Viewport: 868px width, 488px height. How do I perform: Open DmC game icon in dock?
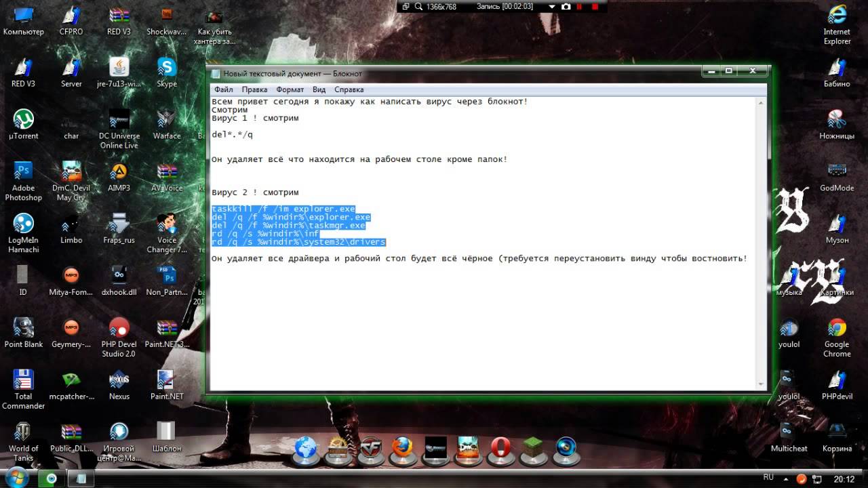(468, 448)
